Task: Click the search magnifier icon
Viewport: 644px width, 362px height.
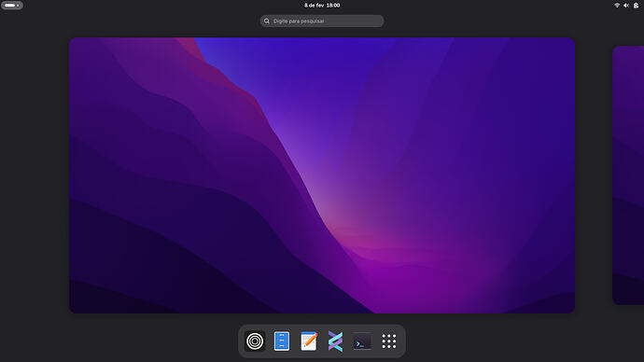Action: [x=267, y=21]
